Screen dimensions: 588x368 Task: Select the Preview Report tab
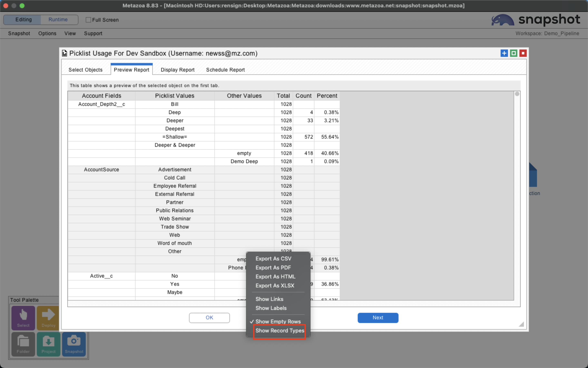pyautogui.click(x=131, y=69)
